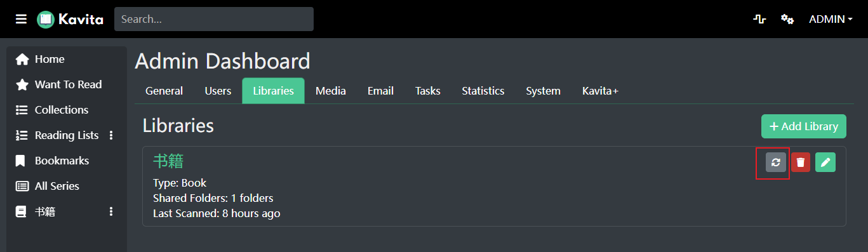Screen dimensions: 868x252
Task: Toggle the hamburger side navigation menu
Action: [22, 19]
